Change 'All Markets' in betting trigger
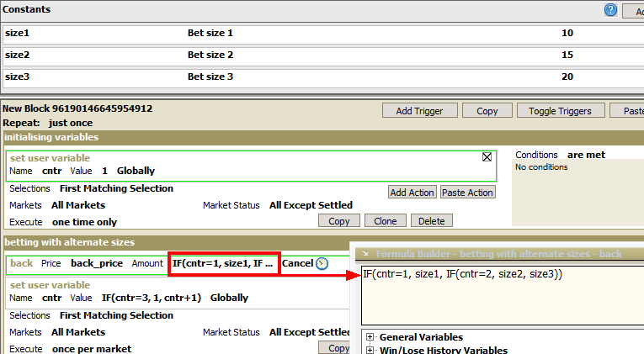The width and height of the screenshot is (644, 354). [78, 332]
